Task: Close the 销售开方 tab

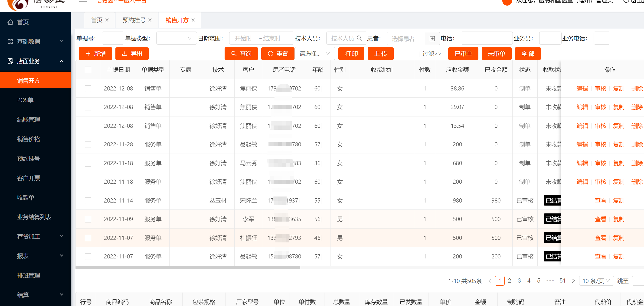Action: point(193,20)
